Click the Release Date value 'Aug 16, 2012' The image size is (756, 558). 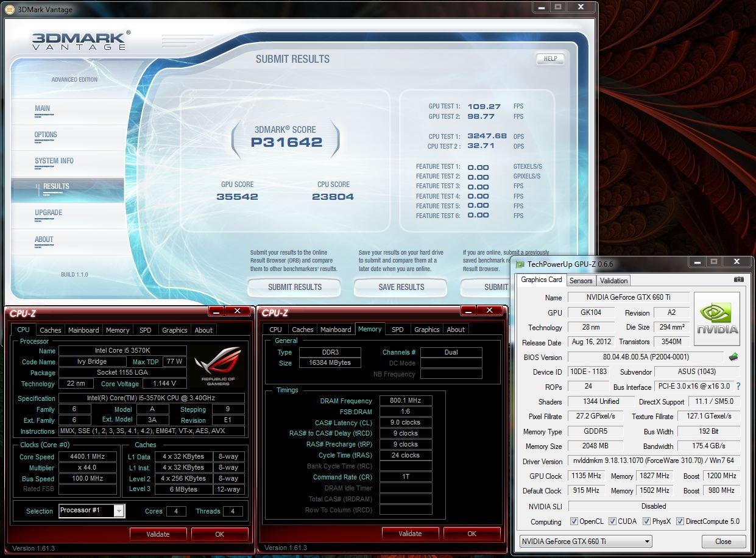click(591, 342)
